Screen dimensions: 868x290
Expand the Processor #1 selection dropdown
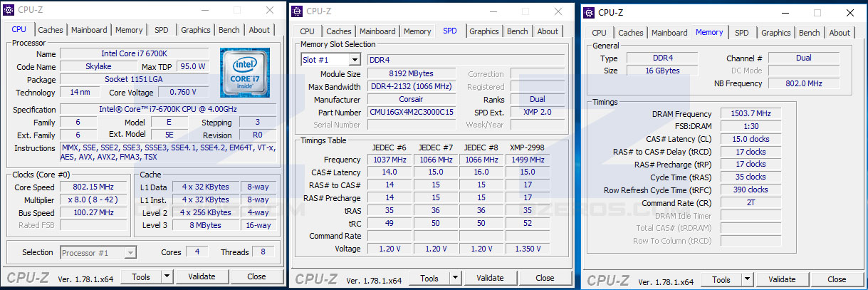click(x=130, y=252)
